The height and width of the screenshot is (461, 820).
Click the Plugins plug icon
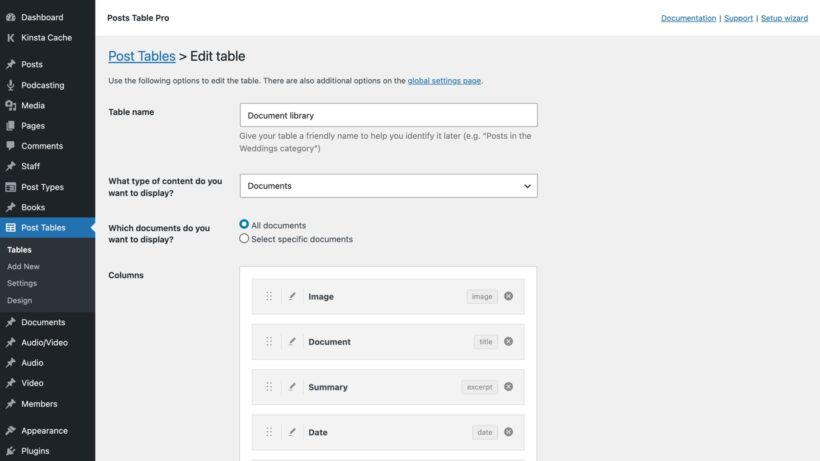point(10,451)
